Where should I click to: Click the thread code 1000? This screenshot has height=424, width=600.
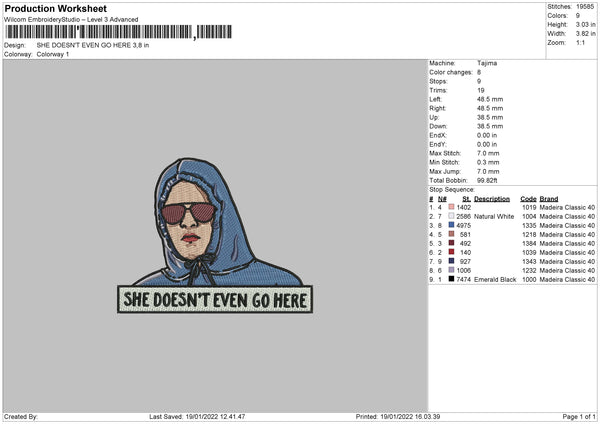click(x=529, y=280)
